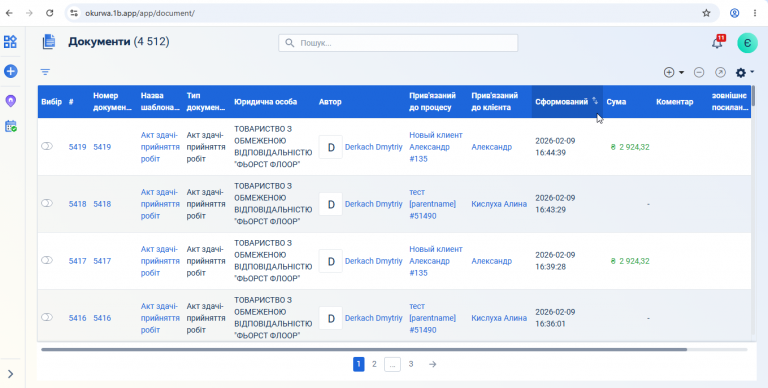The image size is (768, 388).
Task: Click author avatar D in row 5417
Action: 331,261
